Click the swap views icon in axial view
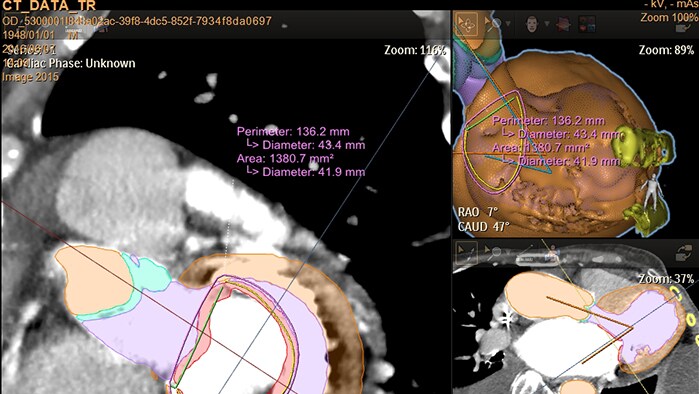 coord(683,253)
